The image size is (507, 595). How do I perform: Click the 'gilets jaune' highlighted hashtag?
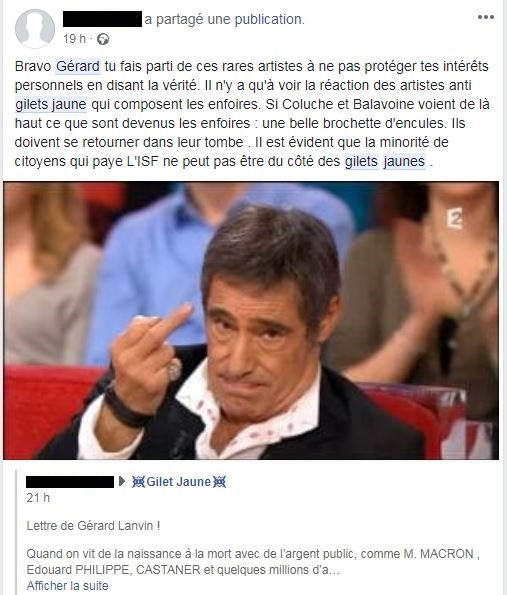point(51,104)
